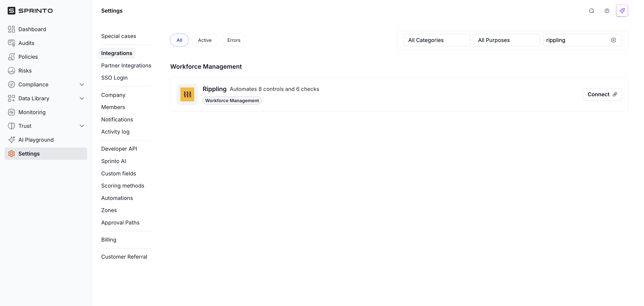
Task: Select the All filter pill
Action: click(179, 40)
